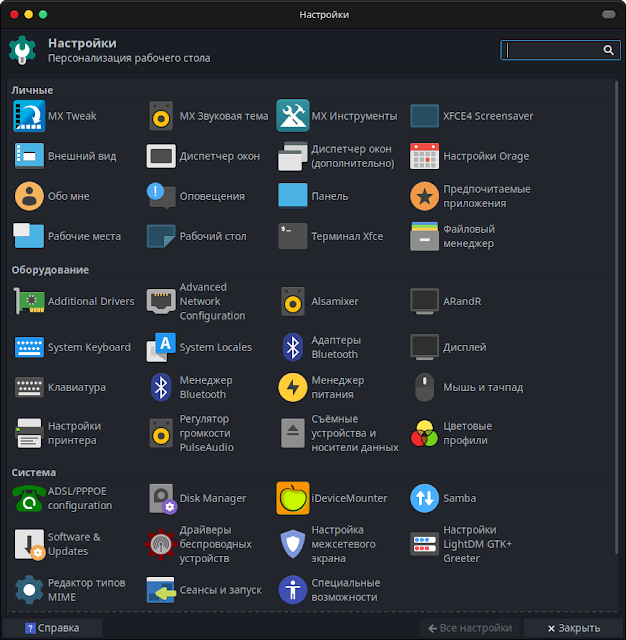This screenshot has height=640, width=626.
Task: Open Оповещения notifications icon
Action: 161,196
